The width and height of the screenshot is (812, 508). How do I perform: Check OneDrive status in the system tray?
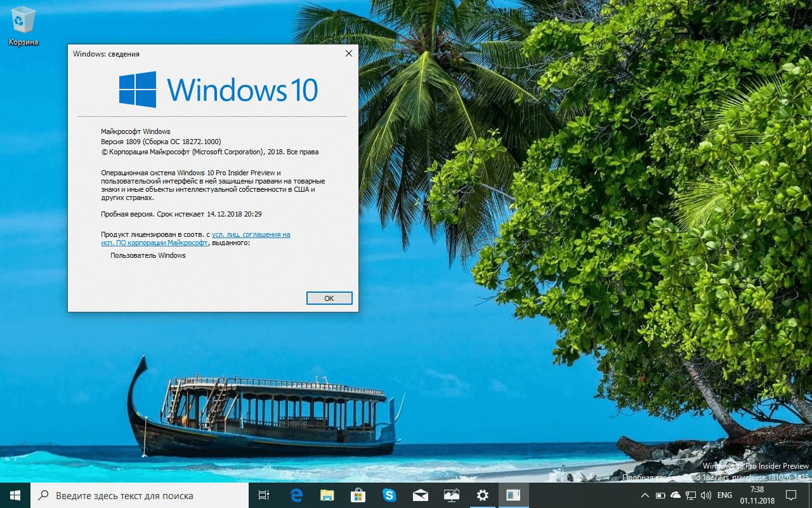676,495
